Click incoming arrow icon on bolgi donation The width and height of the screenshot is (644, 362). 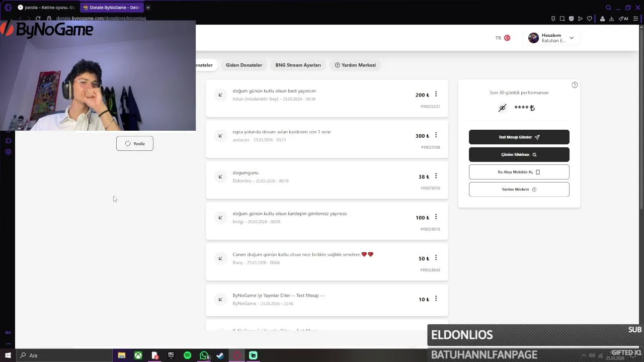220,217
